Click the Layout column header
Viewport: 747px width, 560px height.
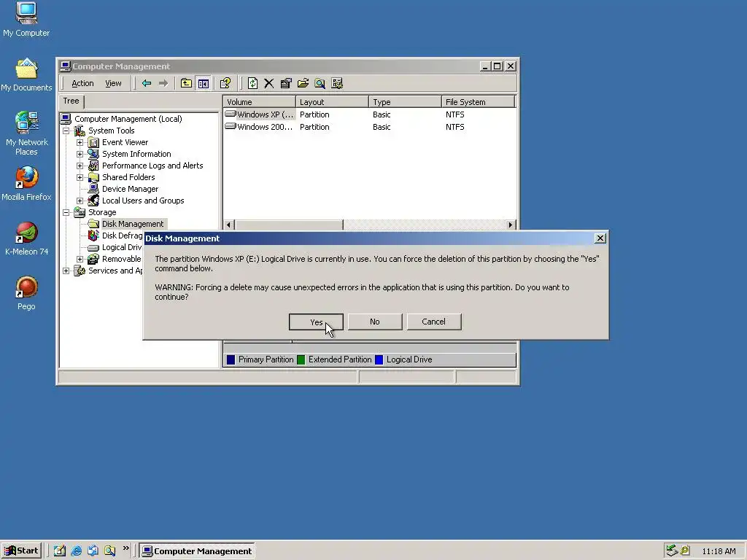tap(333, 102)
